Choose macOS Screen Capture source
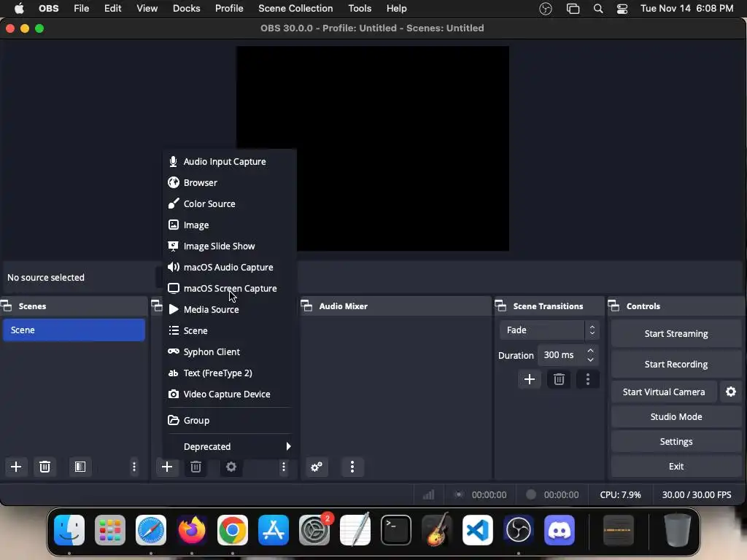The image size is (747, 560). [230, 288]
